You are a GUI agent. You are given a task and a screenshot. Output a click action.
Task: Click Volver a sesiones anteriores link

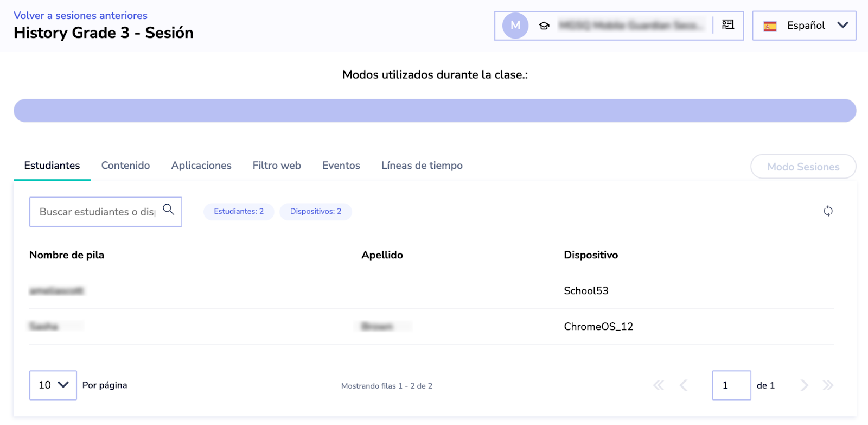[x=80, y=16]
